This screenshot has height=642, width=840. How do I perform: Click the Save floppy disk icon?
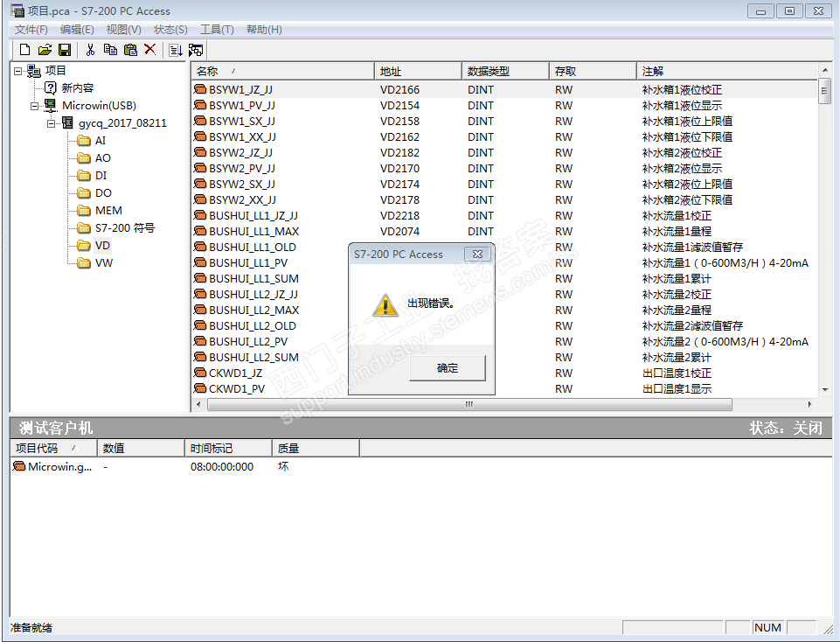(x=65, y=50)
